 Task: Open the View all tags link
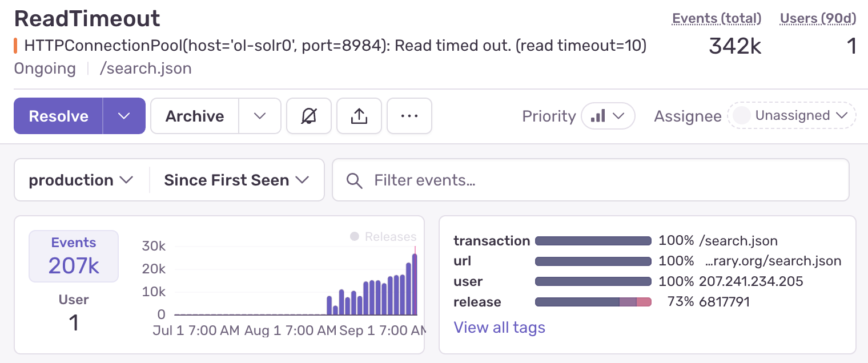(x=499, y=328)
